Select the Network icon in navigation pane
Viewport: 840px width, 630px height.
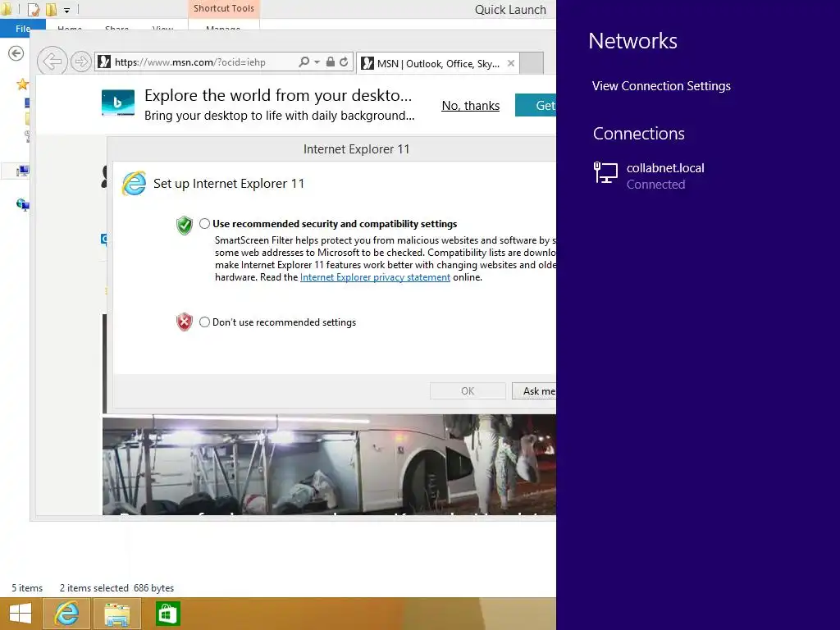pos(22,204)
